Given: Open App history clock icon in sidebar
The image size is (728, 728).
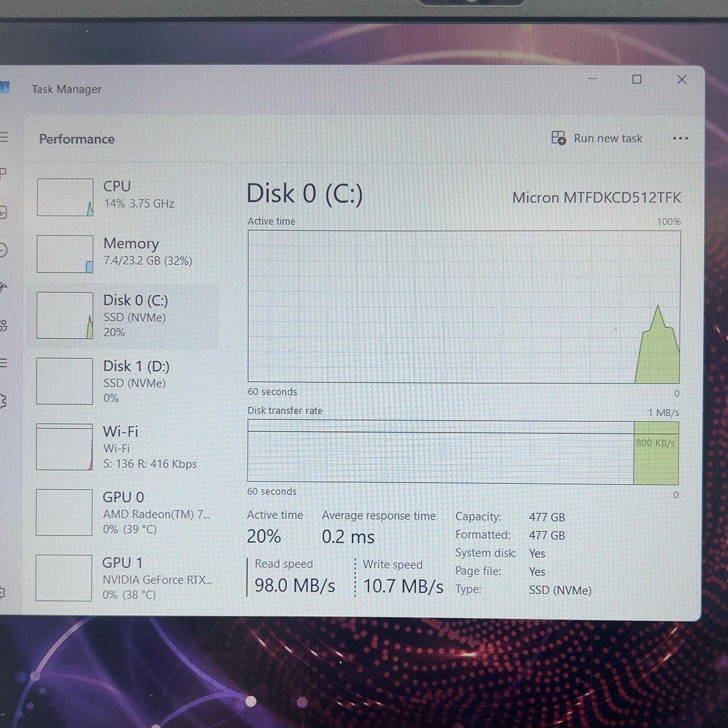Looking at the screenshot, I should pos(3,250).
